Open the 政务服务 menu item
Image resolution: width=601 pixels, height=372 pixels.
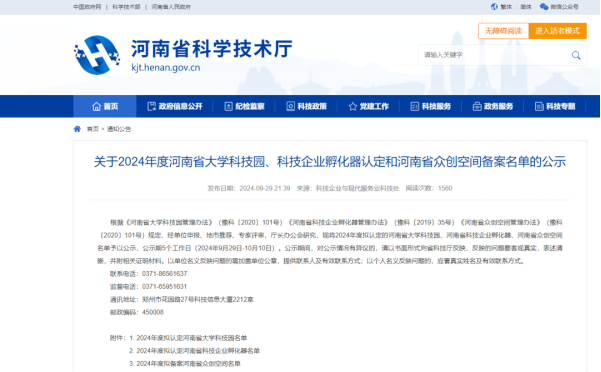[x=493, y=107]
